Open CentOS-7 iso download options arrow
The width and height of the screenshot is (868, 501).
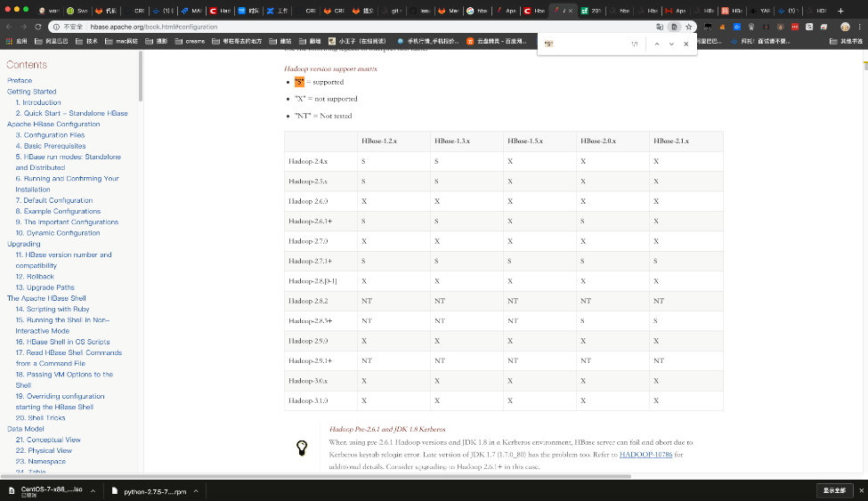93,491
